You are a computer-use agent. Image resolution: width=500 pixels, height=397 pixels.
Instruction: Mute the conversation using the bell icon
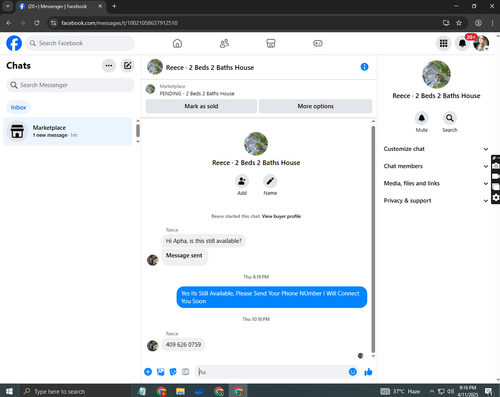pyautogui.click(x=421, y=118)
